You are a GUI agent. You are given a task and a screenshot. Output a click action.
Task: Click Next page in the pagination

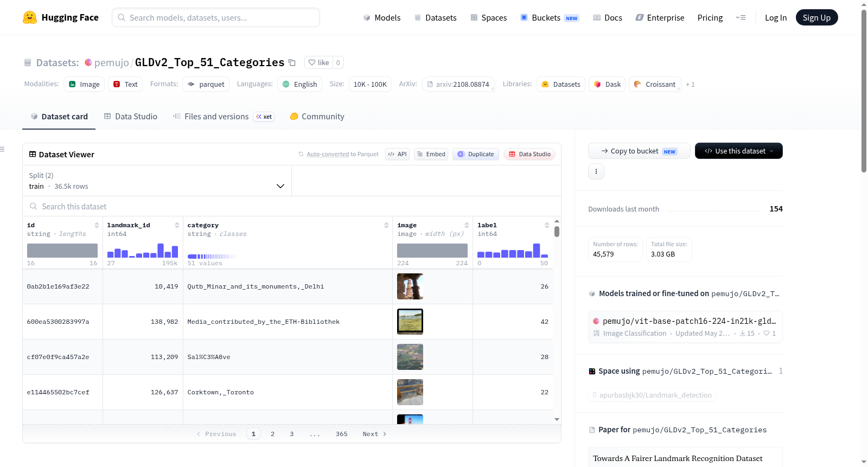pos(374,434)
